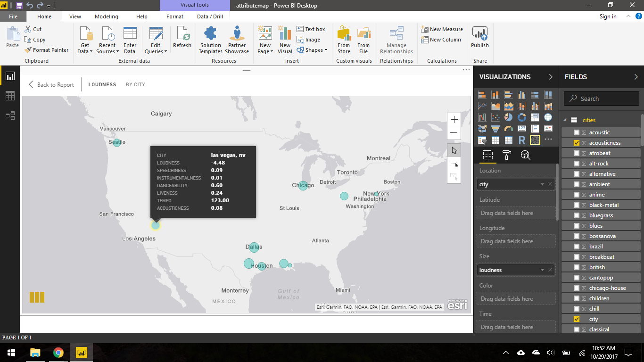This screenshot has width=644, height=362.
Task: Uncheck the city field checkbox
Action: (576, 319)
